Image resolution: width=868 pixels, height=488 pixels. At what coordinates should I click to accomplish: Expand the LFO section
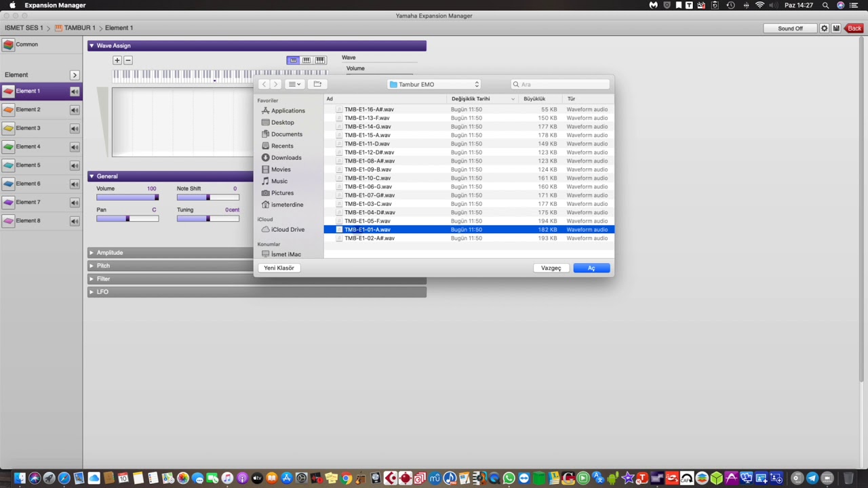[x=92, y=291]
